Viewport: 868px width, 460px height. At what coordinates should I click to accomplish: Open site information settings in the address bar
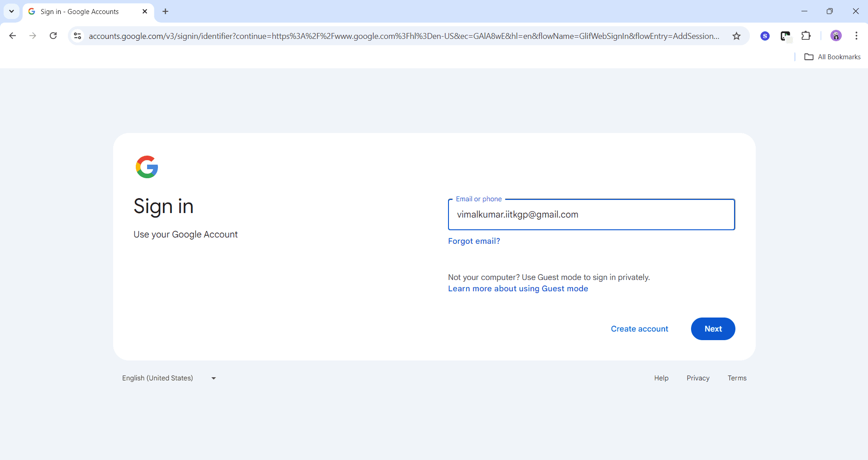pyautogui.click(x=77, y=36)
